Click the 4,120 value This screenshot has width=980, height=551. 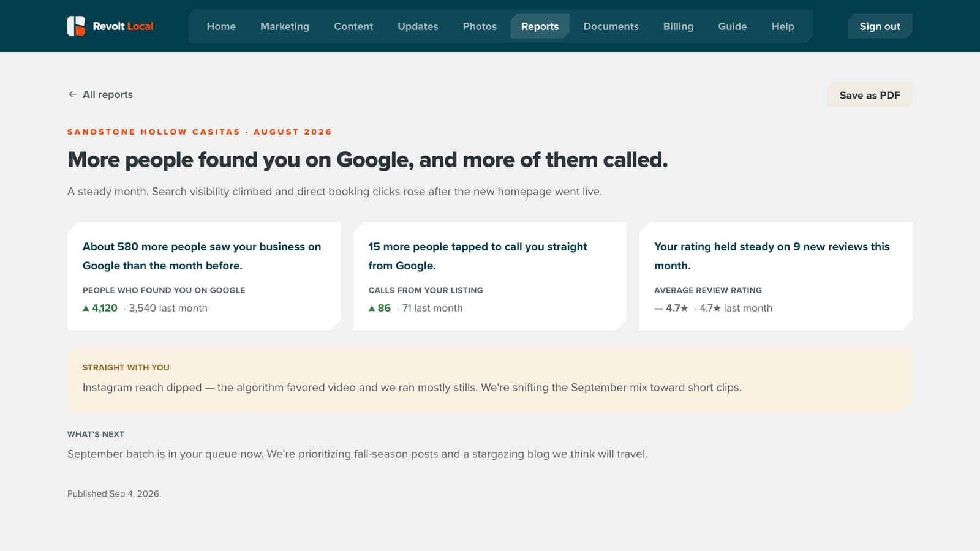pos(105,308)
